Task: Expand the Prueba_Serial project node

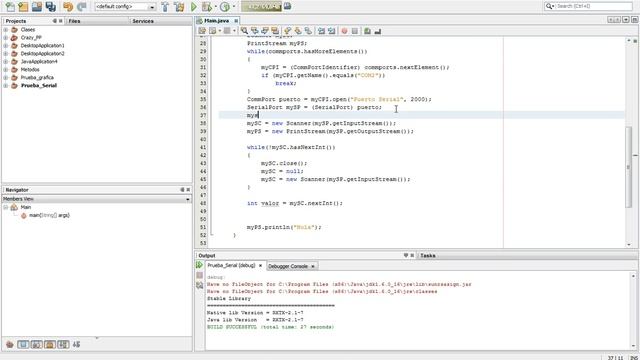Action: pos(6,86)
